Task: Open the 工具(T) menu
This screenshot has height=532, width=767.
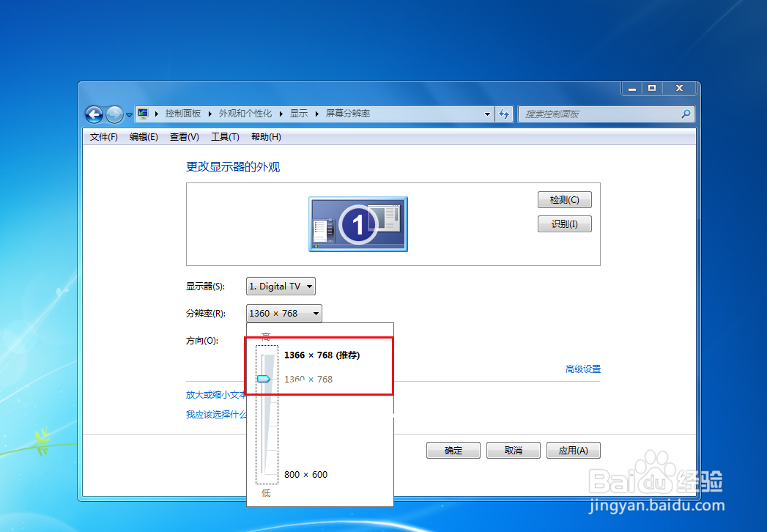Action: [225, 137]
